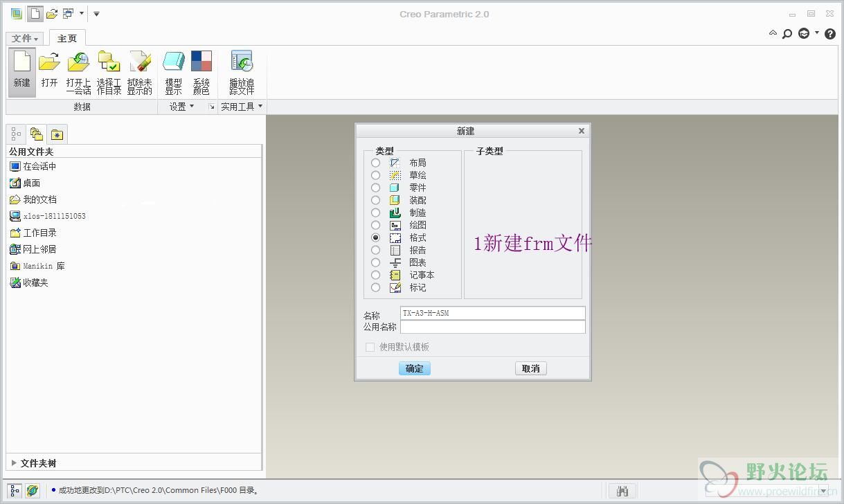Switch to the model tree navigator tab
Image resolution: width=844 pixels, height=504 pixels.
coord(17,134)
